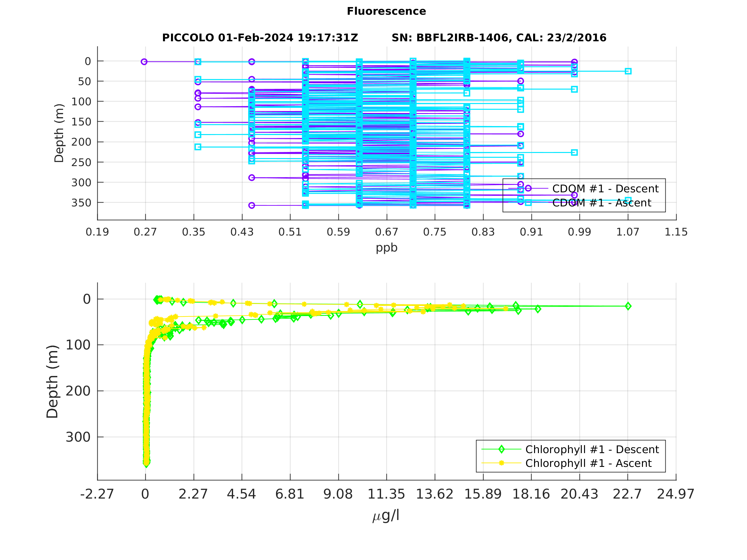Click the lower plot depth tick label 300

(78, 437)
